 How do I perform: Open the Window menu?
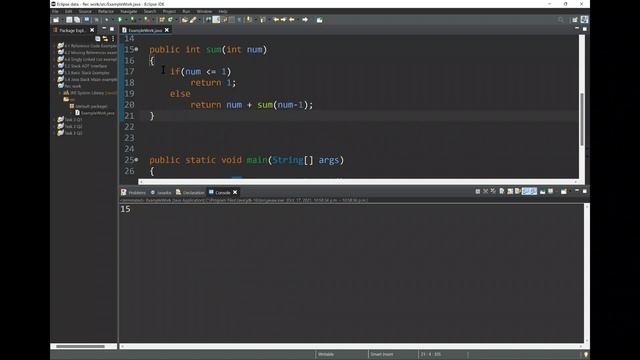coord(204,11)
